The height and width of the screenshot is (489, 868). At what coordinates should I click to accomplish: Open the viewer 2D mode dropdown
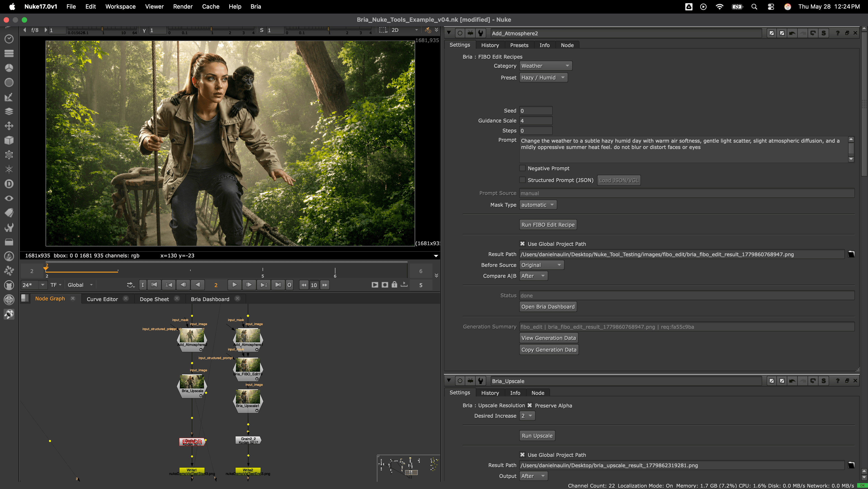404,30
